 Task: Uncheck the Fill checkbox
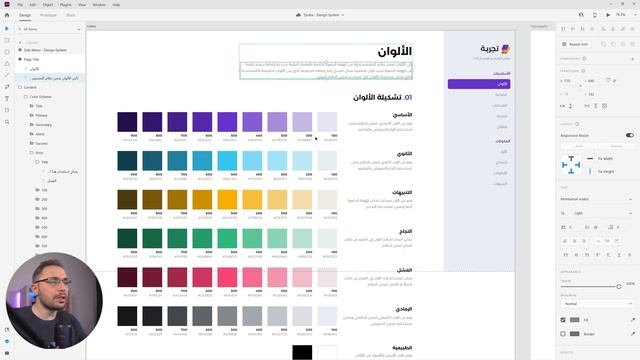pos(563,320)
